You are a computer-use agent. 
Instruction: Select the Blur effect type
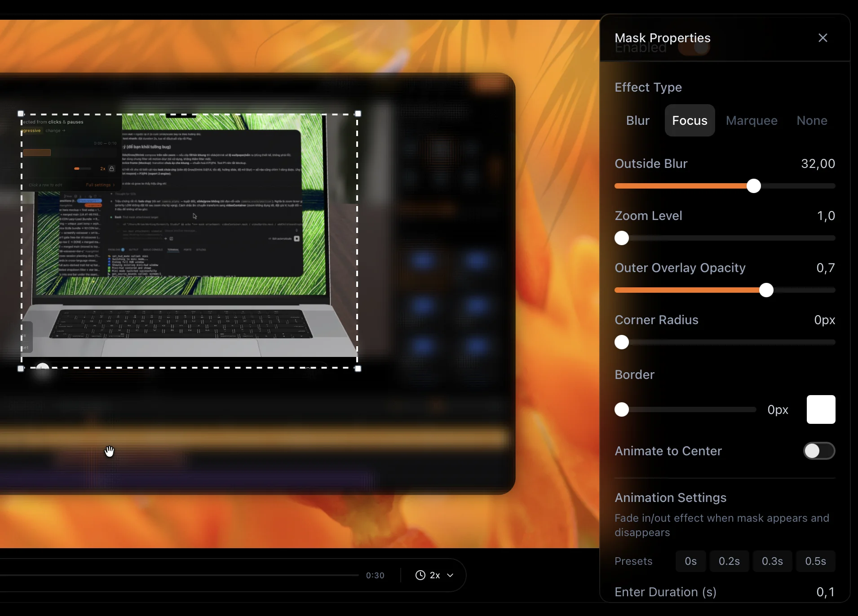click(638, 120)
